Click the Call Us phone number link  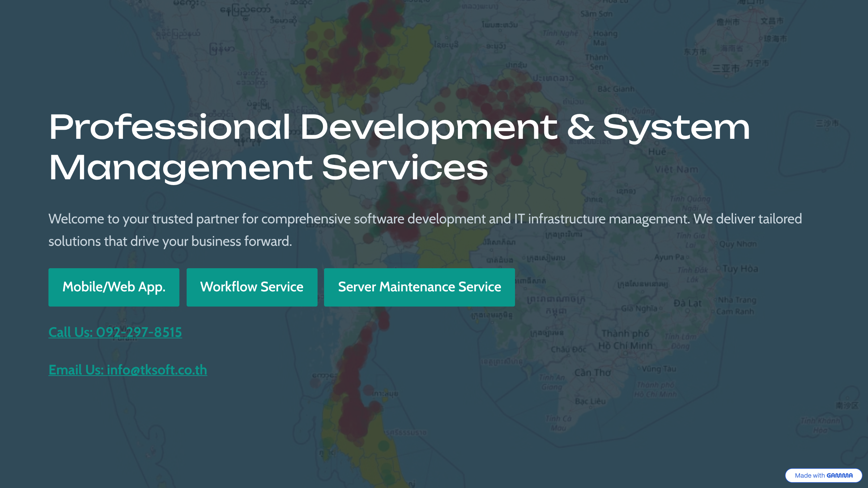tap(115, 332)
